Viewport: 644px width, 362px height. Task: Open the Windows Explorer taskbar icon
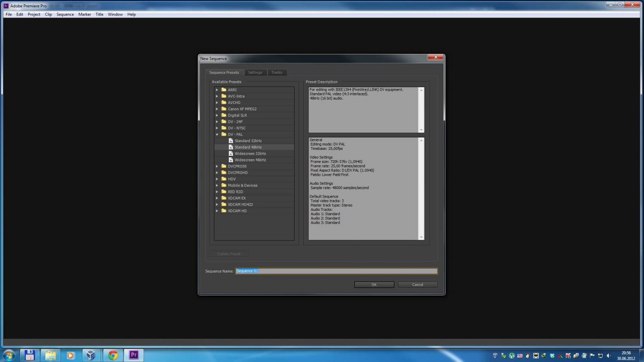coord(50,355)
